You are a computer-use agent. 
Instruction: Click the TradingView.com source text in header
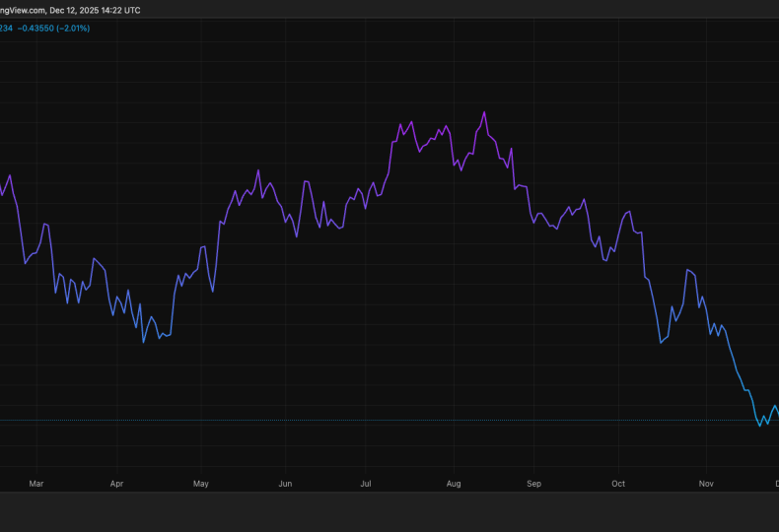(22, 10)
